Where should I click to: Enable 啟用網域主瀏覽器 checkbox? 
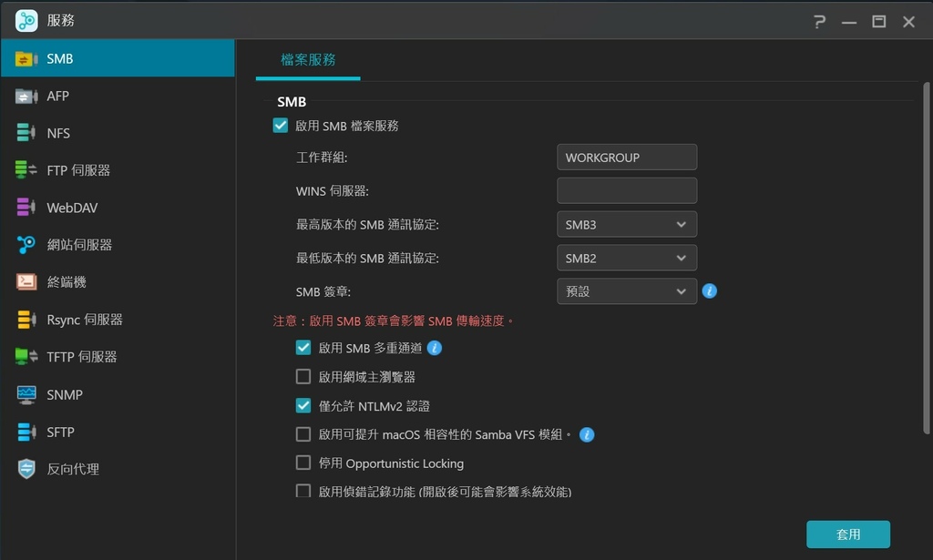(x=303, y=377)
